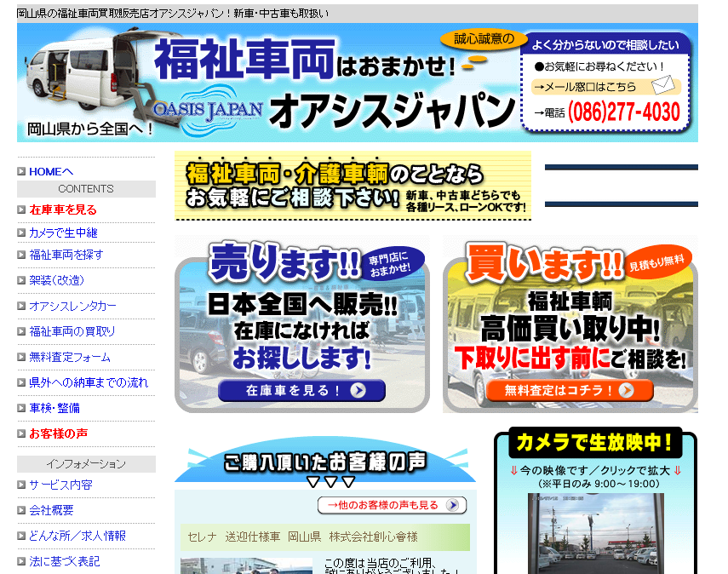Click the ご購入頂いたお客様の声 heading
Image resolution: width=728 pixels, height=574 pixels.
point(325,462)
